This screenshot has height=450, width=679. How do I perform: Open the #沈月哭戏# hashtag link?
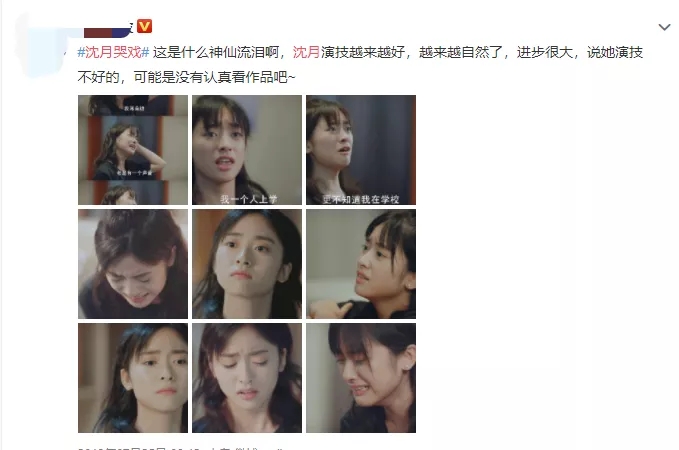(113, 52)
